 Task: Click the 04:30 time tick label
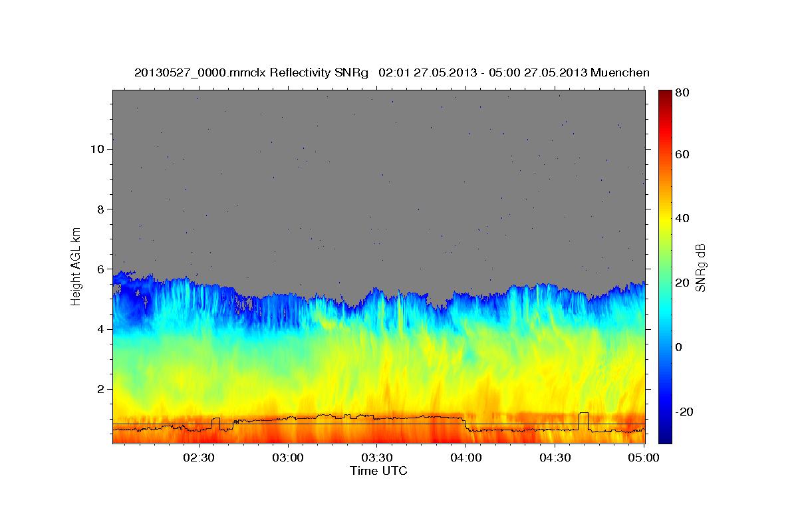click(x=555, y=458)
